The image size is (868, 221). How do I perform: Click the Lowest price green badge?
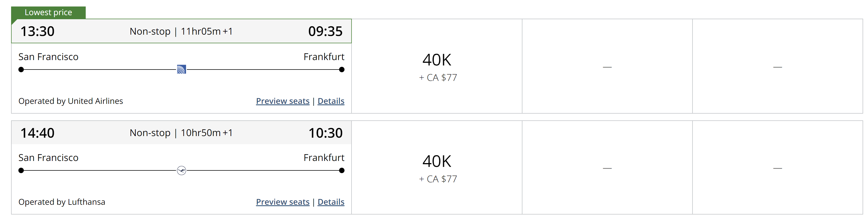point(48,12)
